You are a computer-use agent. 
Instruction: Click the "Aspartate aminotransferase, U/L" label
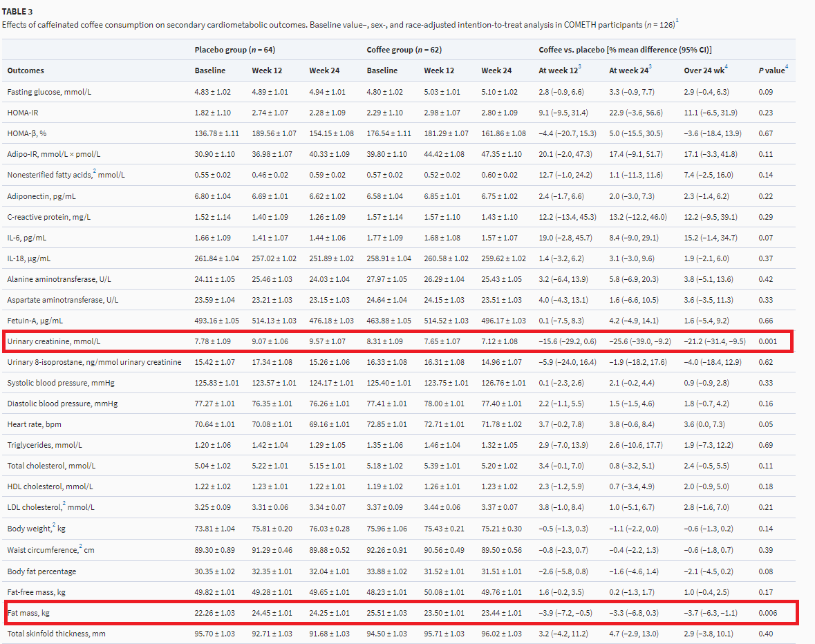(x=63, y=300)
